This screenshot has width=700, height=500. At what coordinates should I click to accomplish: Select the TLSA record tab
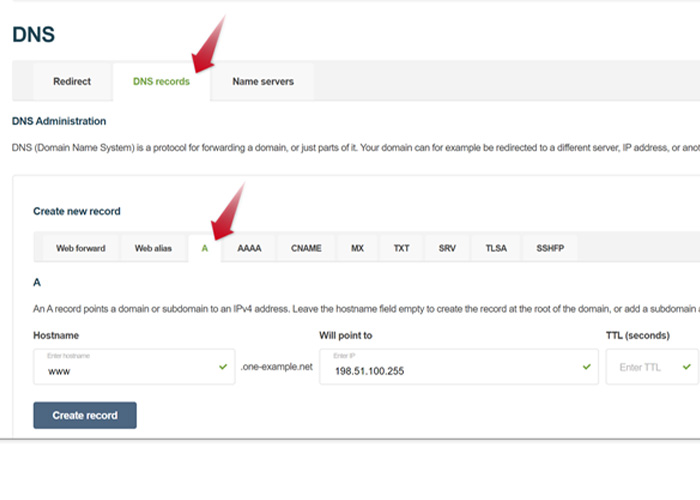click(x=497, y=248)
